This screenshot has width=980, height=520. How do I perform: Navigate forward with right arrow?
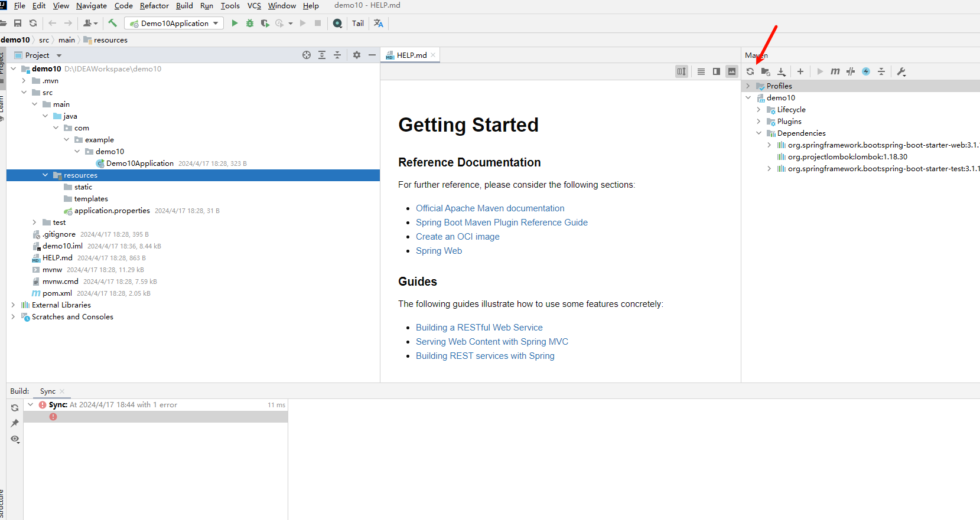point(68,23)
